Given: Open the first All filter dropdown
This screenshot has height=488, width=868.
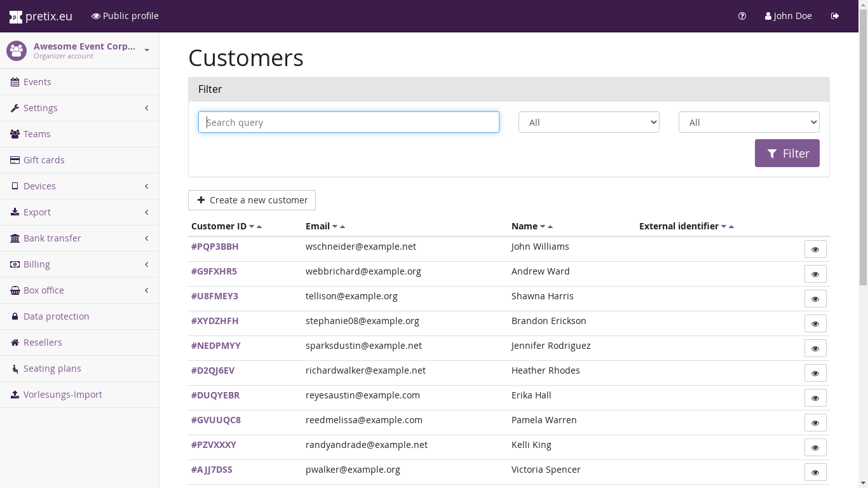Looking at the screenshot, I should click(588, 123).
